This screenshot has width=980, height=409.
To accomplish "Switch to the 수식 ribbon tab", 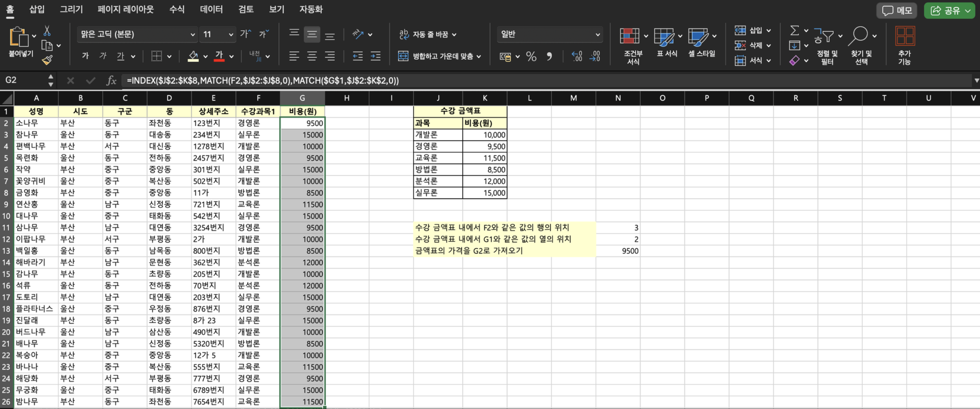I will tap(177, 9).
